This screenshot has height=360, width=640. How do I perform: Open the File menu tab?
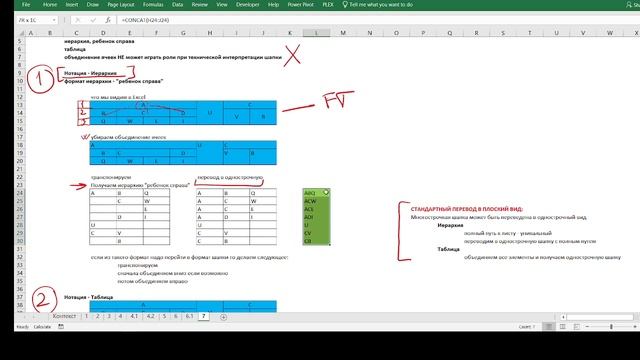coord(26,4)
